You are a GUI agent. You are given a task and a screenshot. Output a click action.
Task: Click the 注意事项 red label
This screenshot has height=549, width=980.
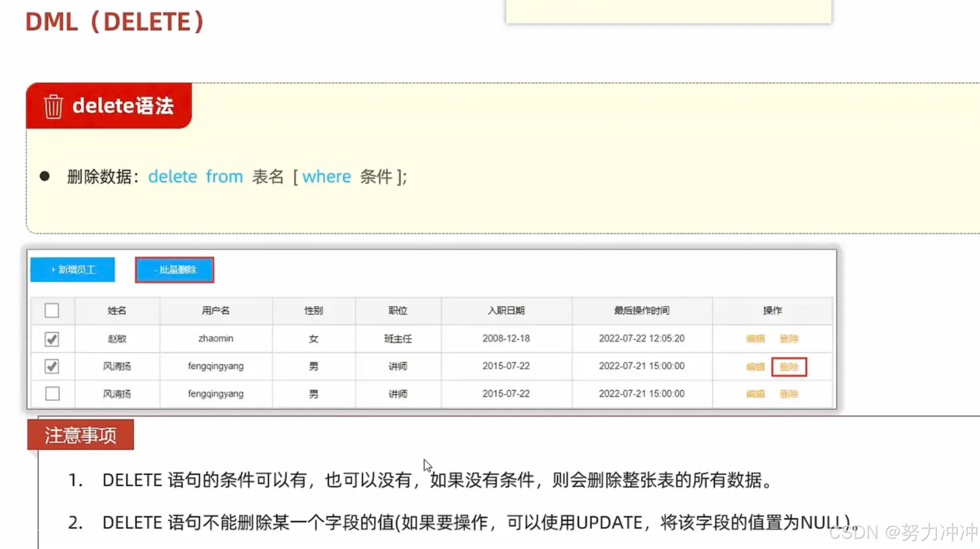(80, 435)
